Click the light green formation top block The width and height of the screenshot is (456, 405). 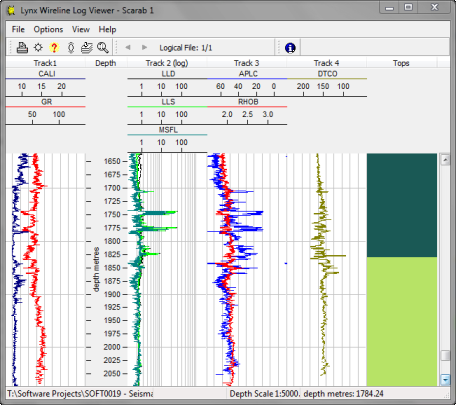pos(402,321)
